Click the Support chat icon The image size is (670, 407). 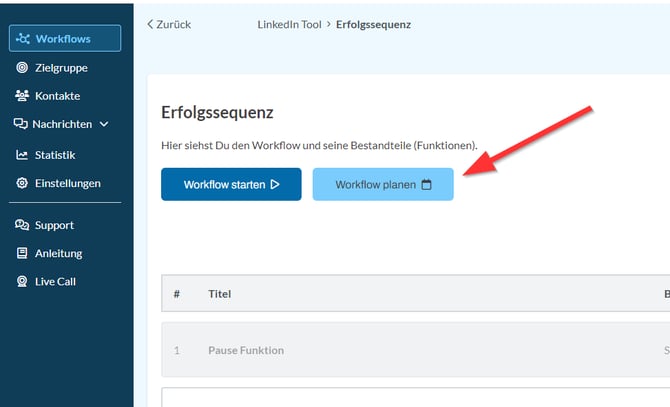coord(22,225)
